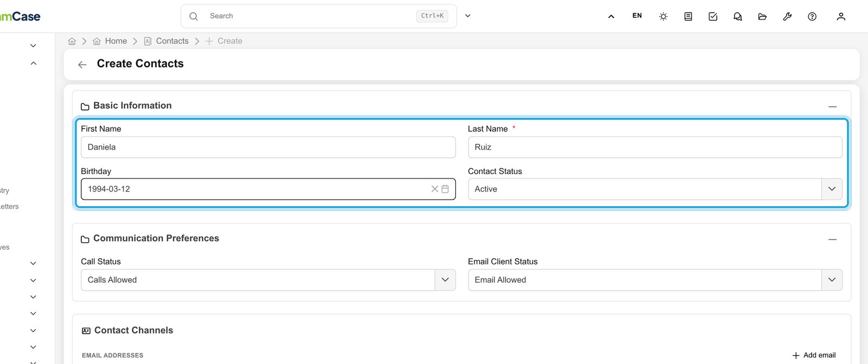Click the Last Name field containing Ruiz
The height and width of the screenshot is (364, 868).
(655, 147)
